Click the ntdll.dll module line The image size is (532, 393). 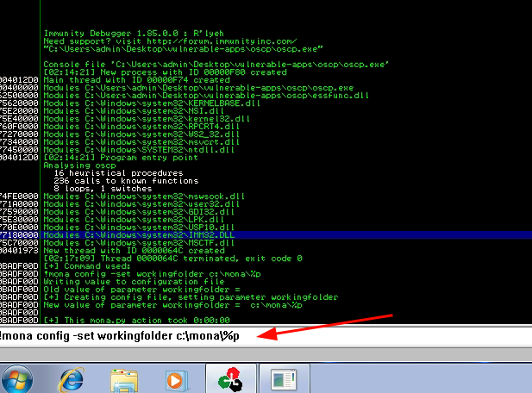139,150
